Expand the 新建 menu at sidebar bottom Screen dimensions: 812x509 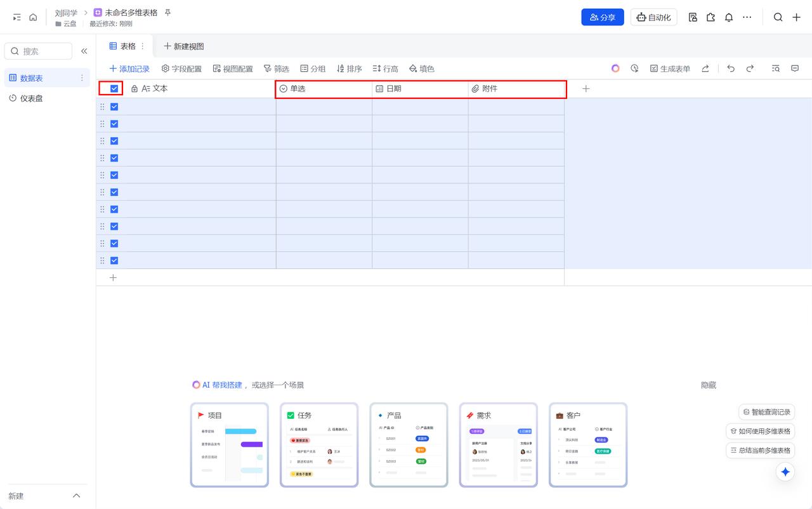pos(76,496)
